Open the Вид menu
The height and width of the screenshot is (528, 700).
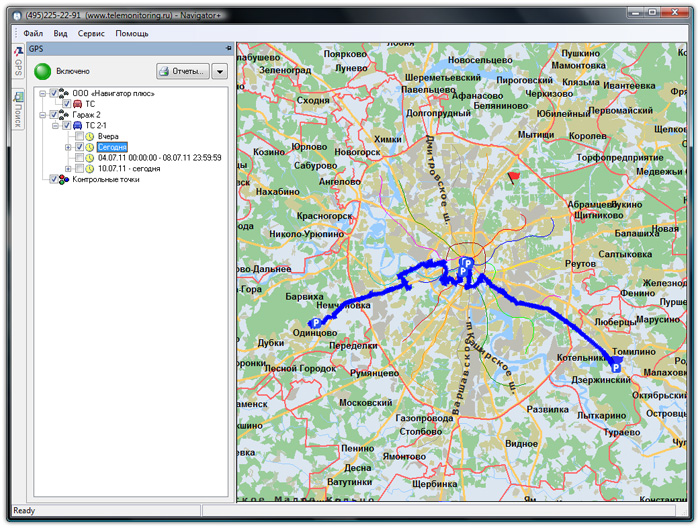[61, 33]
